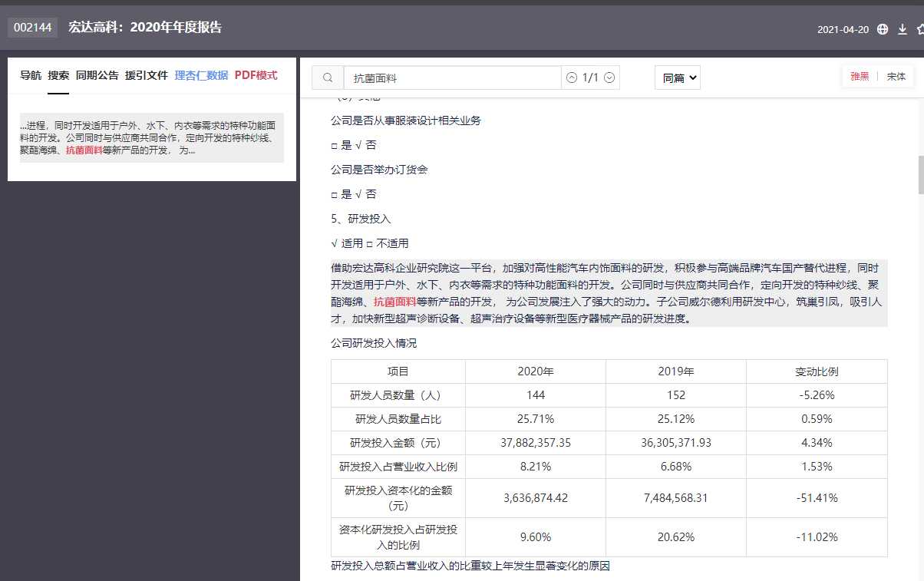Click the document vertical scrollbar thumb

pos(919,175)
